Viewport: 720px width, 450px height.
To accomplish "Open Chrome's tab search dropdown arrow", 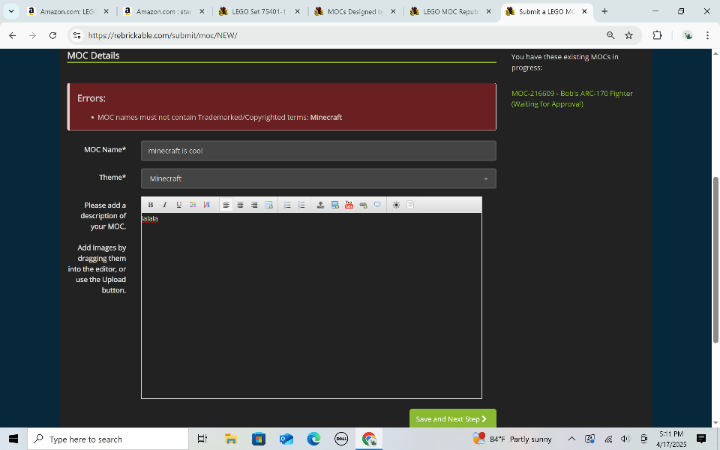I will click(x=11, y=11).
